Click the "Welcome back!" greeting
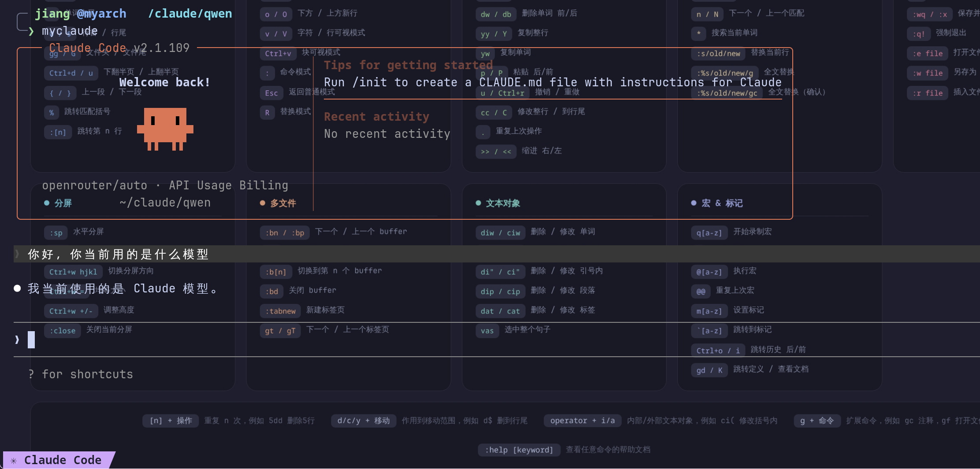980x469 pixels. pos(165,82)
